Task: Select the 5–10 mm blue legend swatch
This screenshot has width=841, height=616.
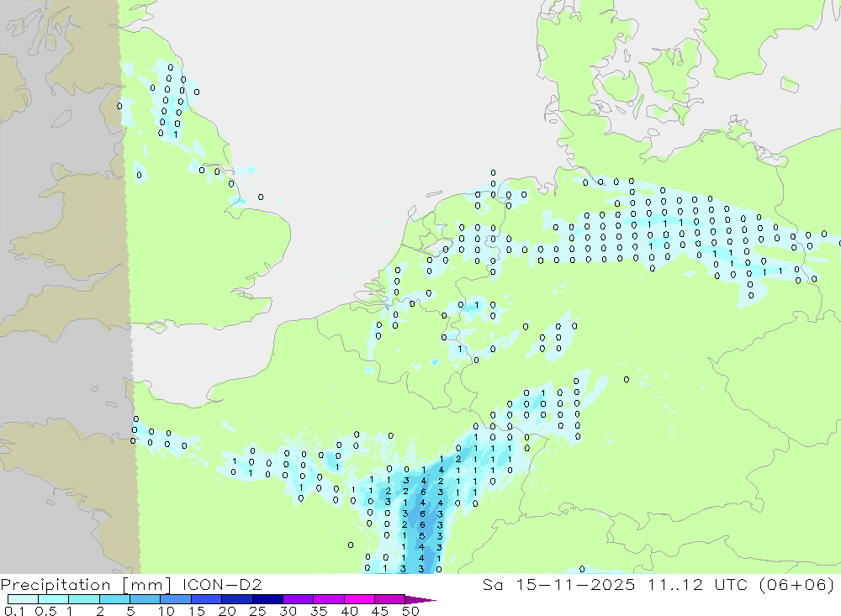Action: (145, 599)
